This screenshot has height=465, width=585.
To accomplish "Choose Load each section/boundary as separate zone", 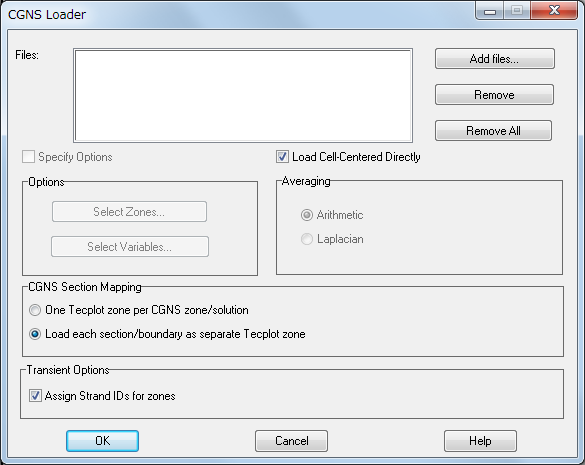I will tap(35, 334).
